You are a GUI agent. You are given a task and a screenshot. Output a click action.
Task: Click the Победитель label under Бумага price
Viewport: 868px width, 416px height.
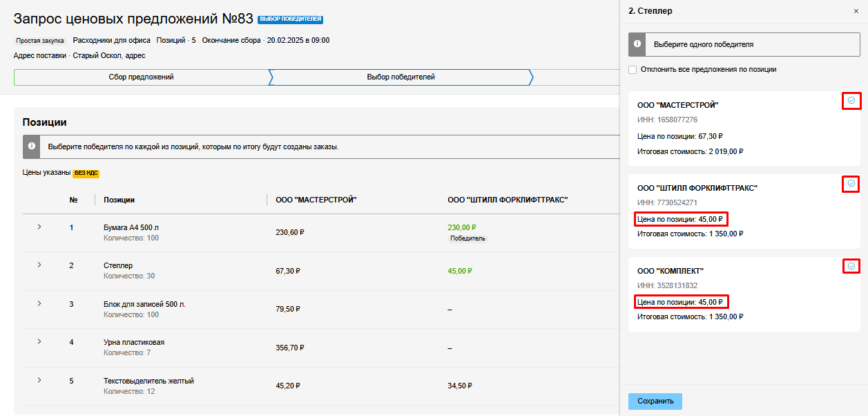click(467, 238)
